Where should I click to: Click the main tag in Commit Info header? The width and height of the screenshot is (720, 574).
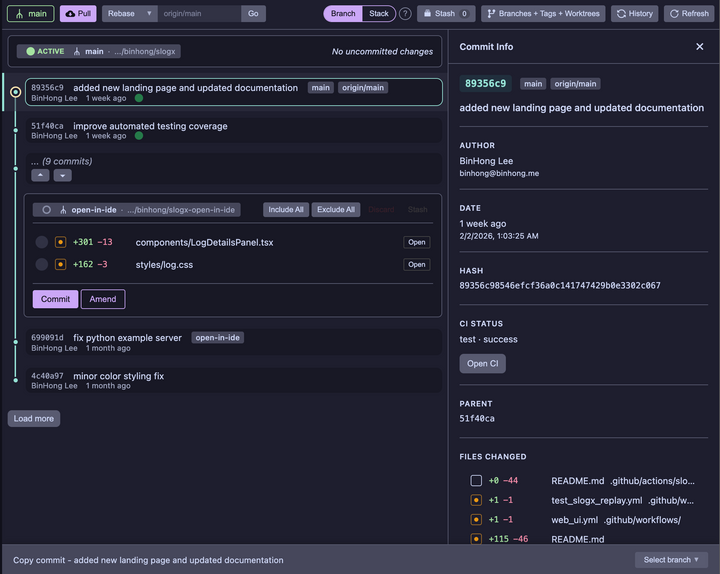533,84
